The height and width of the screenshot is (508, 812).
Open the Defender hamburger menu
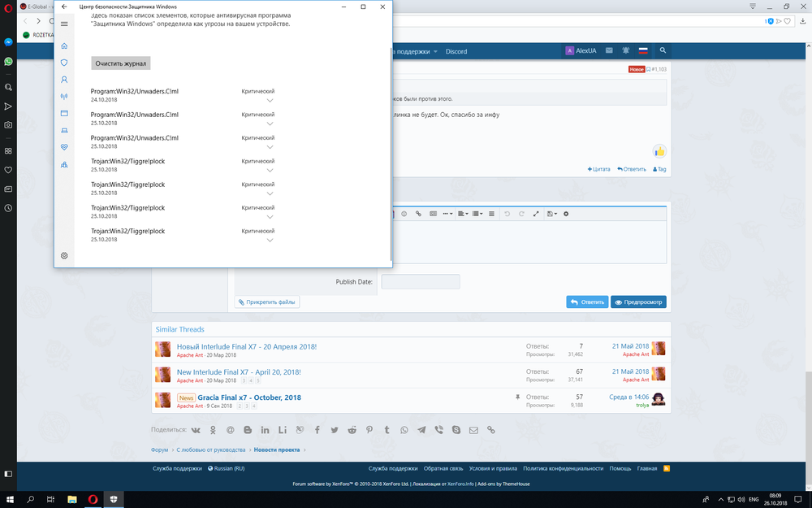(64, 24)
